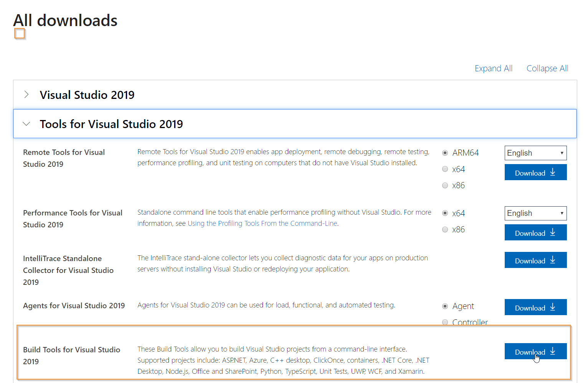Click download arrow icon for IntelliTrace Collector
588x383 pixels.
(553, 260)
